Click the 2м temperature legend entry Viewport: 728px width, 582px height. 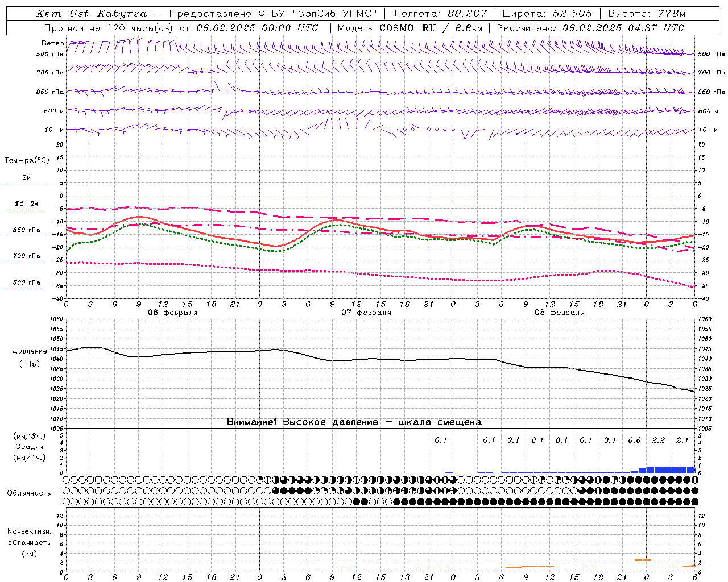pos(27,178)
